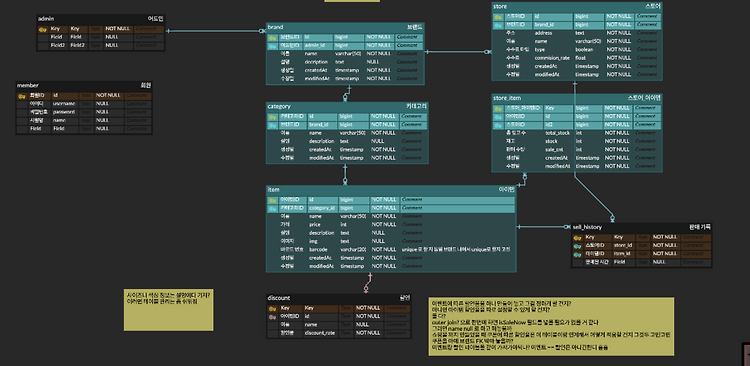Click total_stock column in store_item table

click(x=558, y=133)
